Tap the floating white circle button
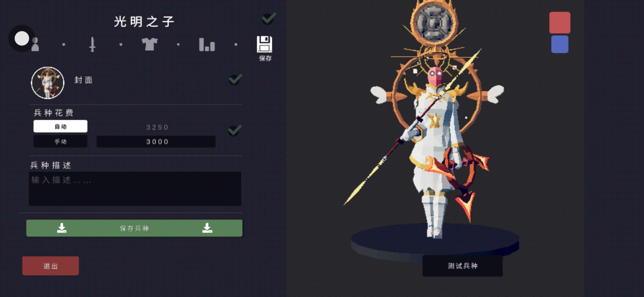644x297 pixels. click(22, 38)
